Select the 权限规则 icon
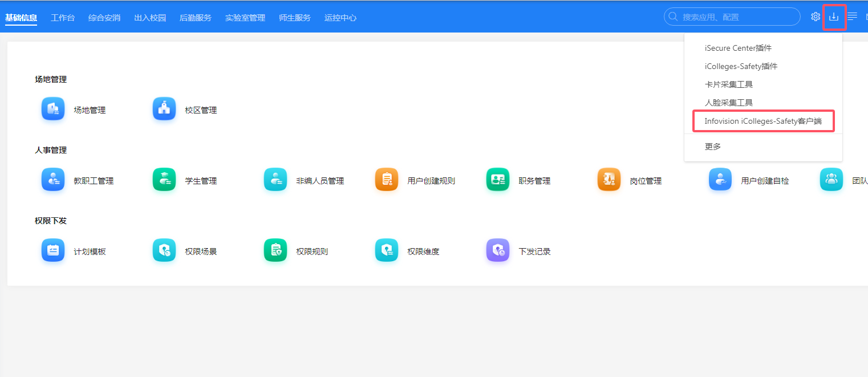This screenshot has height=377, width=868. (x=275, y=250)
